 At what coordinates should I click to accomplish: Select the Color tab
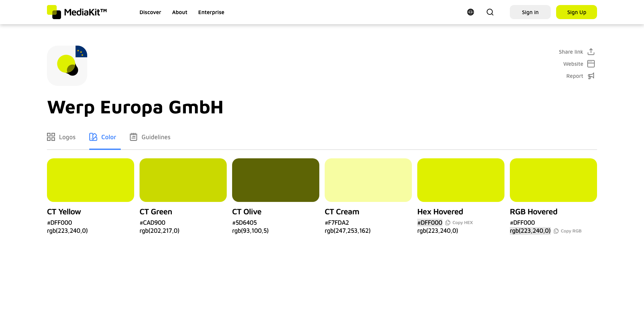tap(103, 137)
